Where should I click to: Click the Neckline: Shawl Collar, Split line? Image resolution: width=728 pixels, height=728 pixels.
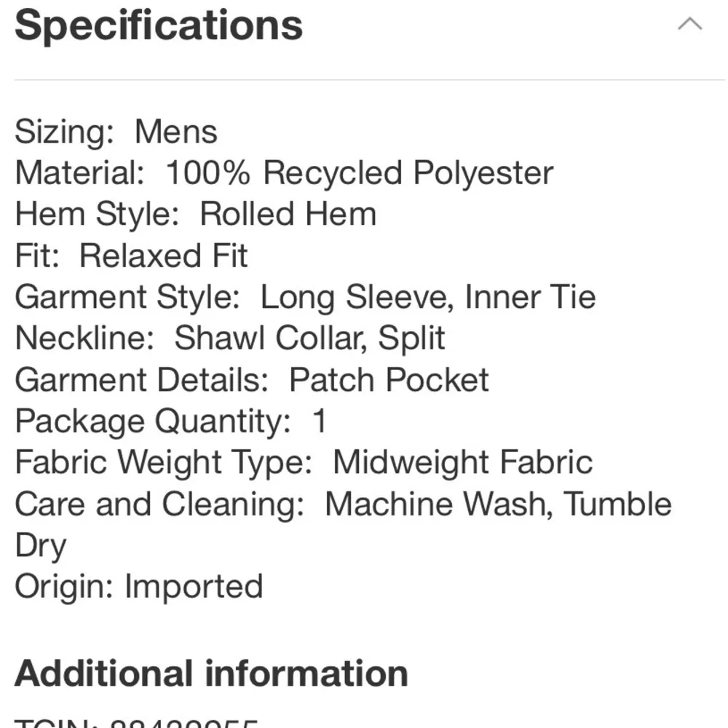[230, 338]
